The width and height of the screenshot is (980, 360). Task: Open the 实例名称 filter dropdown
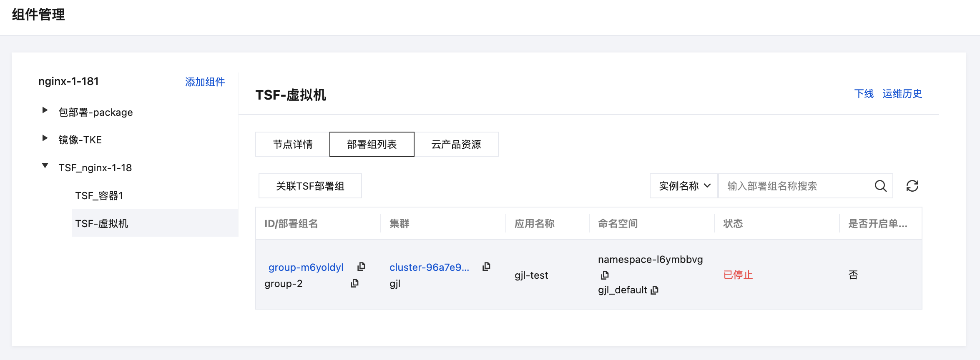(x=684, y=186)
